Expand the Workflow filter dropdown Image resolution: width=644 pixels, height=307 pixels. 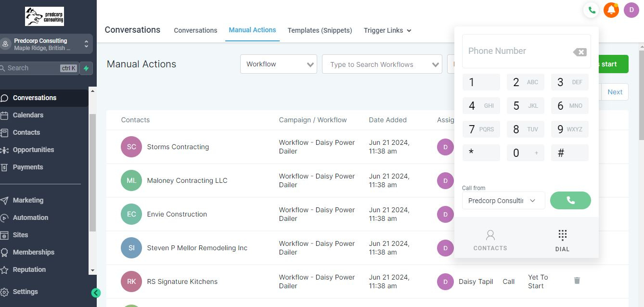tap(278, 64)
